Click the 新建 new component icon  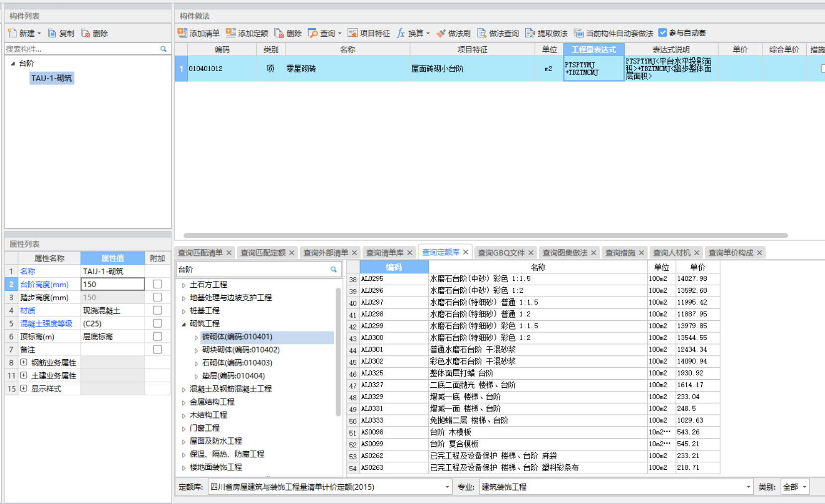pyautogui.click(x=12, y=33)
